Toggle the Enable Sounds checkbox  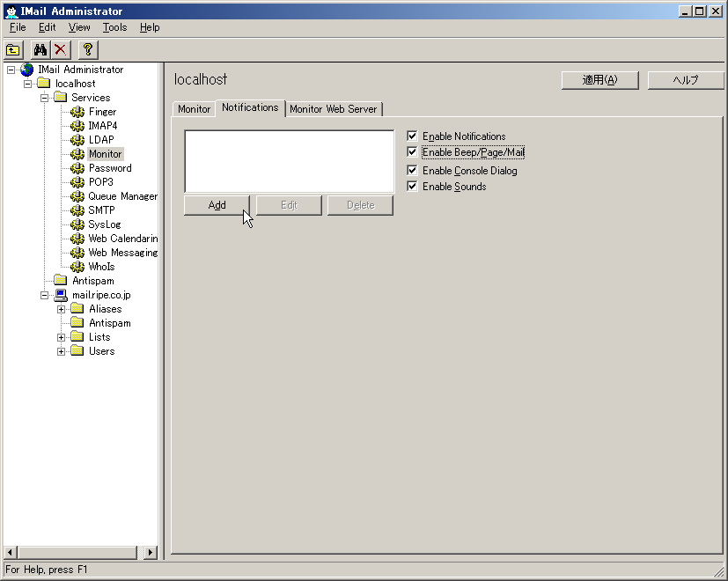click(x=412, y=187)
